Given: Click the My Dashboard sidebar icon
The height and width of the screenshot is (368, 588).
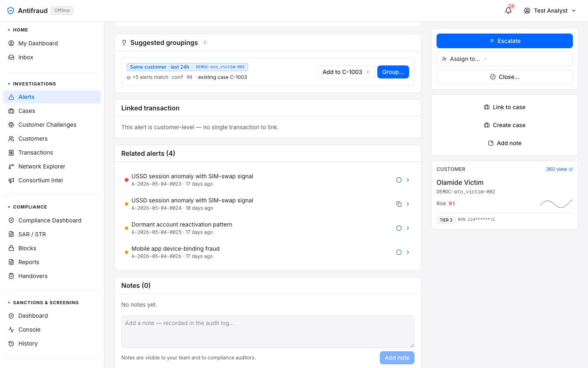Looking at the screenshot, I should coord(11,43).
